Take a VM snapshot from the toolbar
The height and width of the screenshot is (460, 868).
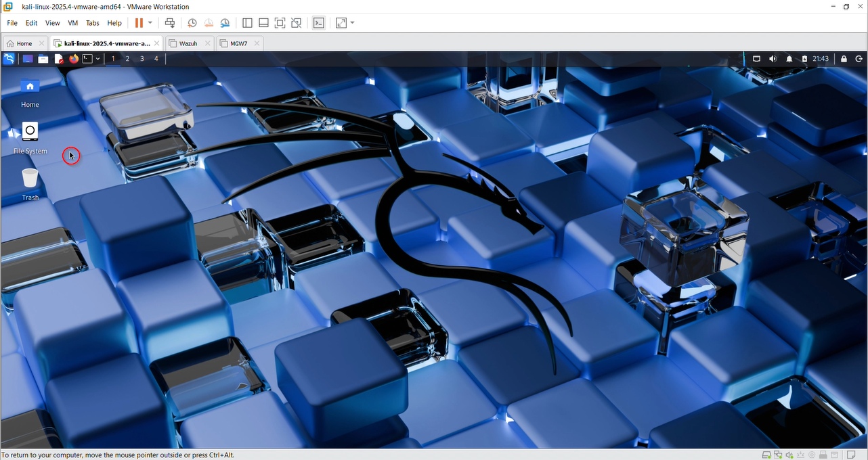[192, 23]
